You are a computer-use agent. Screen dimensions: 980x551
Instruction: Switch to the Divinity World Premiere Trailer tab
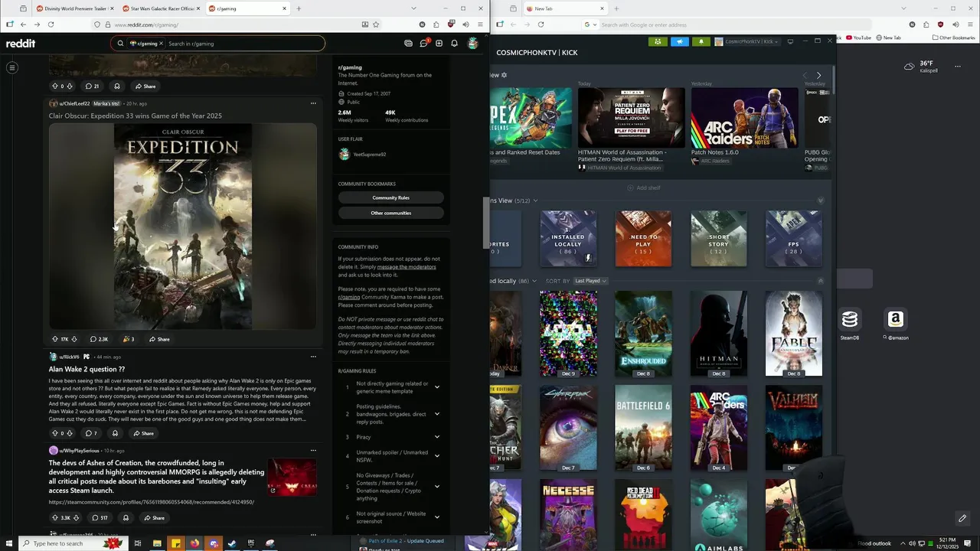(75, 8)
